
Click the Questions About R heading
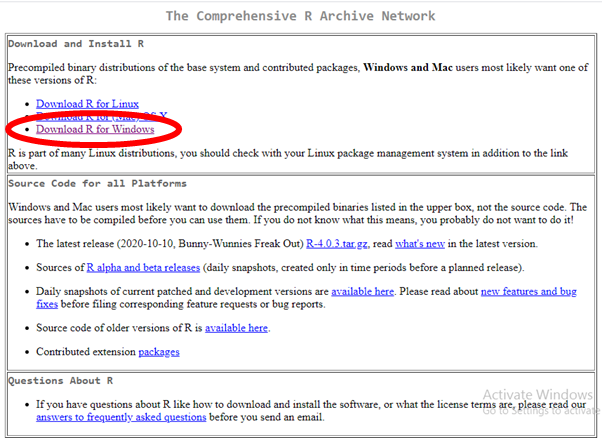point(61,381)
